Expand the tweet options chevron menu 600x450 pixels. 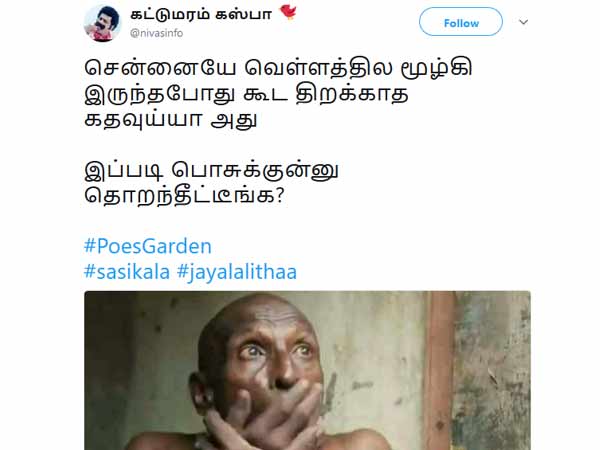tap(523, 22)
